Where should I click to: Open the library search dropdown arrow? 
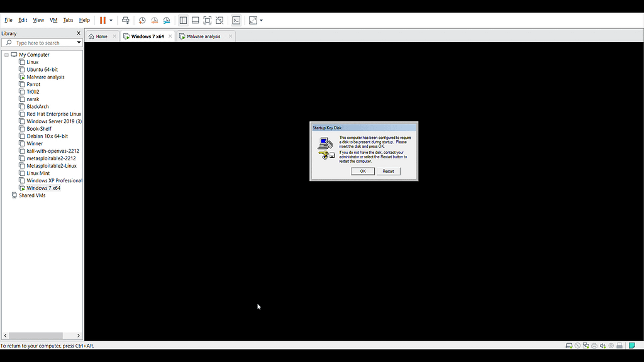click(x=79, y=43)
